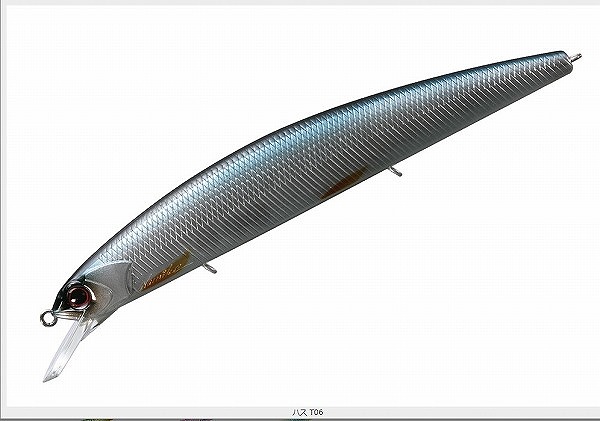Click the empty white area above the lure
This screenshot has height=421, width=600.
(x=200, y=60)
